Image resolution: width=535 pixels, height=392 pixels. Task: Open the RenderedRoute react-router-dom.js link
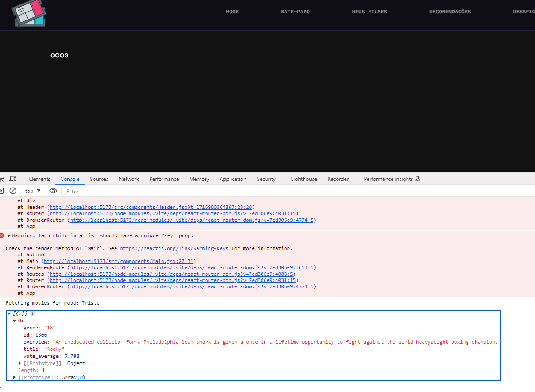pyautogui.click(x=192, y=267)
